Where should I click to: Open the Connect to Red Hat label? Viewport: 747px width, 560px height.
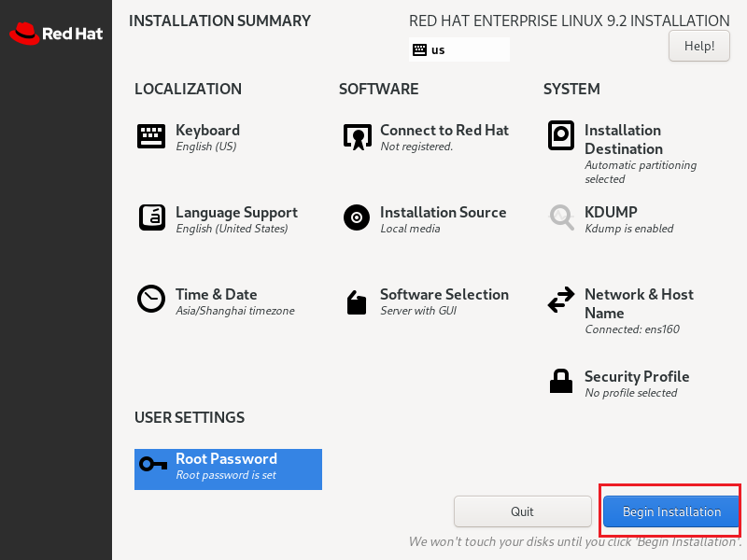click(444, 130)
